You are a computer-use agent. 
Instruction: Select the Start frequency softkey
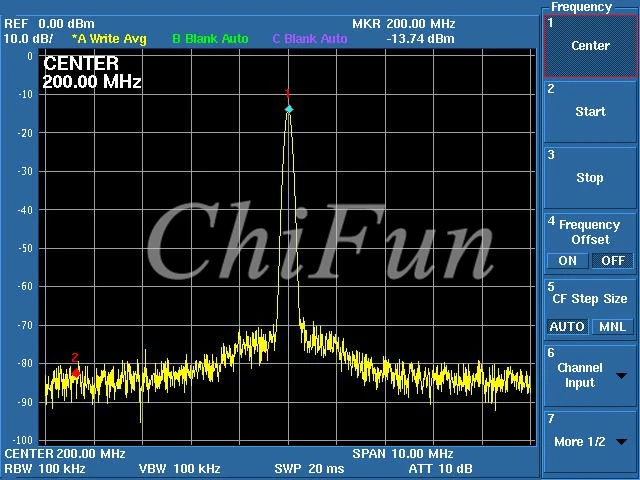click(590, 111)
